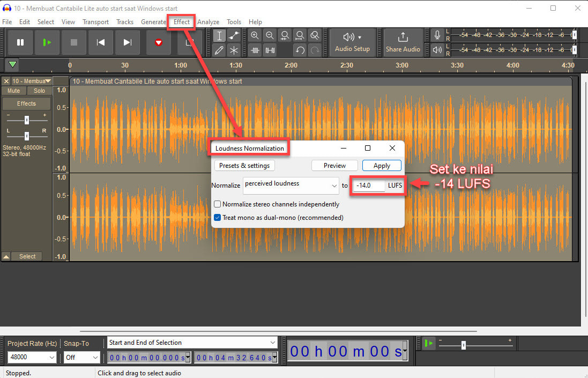Click the Redo arrow icon

click(315, 50)
